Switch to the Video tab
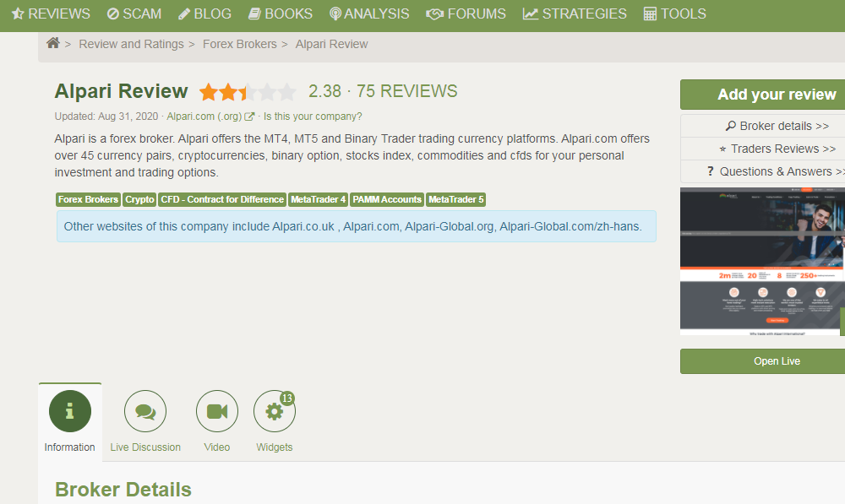The width and height of the screenshot is (845, 504). 216,421
